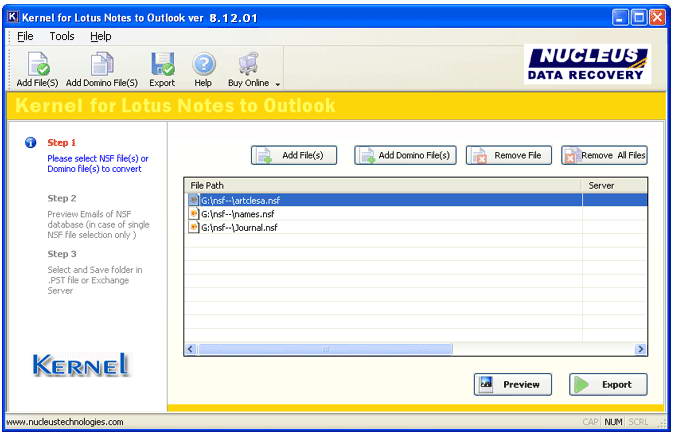This screenshot has width=673, height=434.
Task: Open the Tools menu
Action: pos(62,36)
